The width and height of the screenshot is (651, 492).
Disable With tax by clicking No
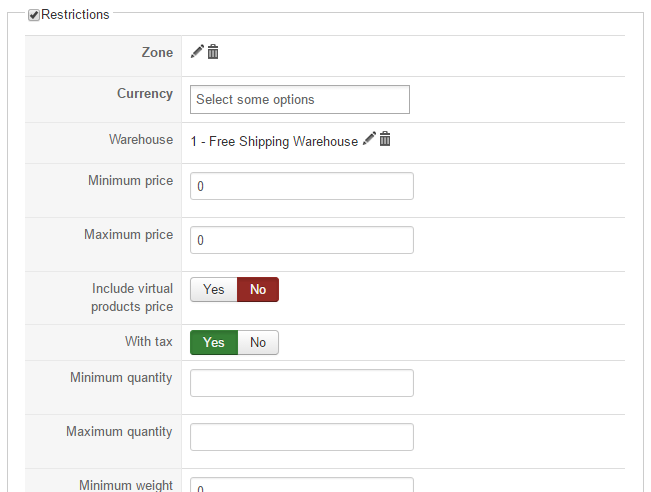[x=258, y=342]
